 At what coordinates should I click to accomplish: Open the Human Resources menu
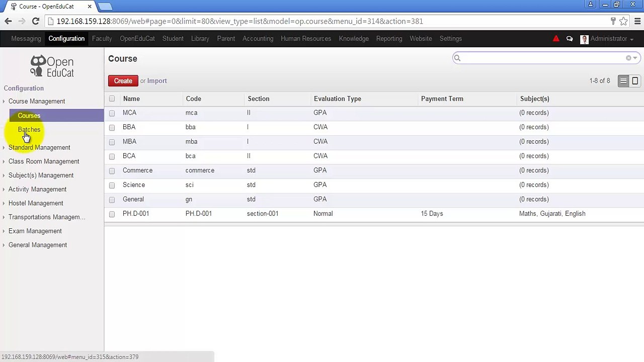coord(306,39)
